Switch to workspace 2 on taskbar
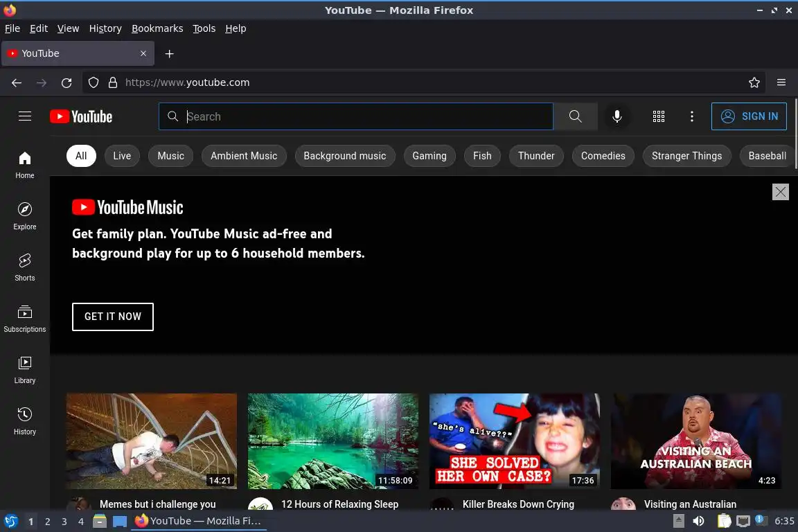Viewport: 798px width, 532px height. (x=47, y=522)
